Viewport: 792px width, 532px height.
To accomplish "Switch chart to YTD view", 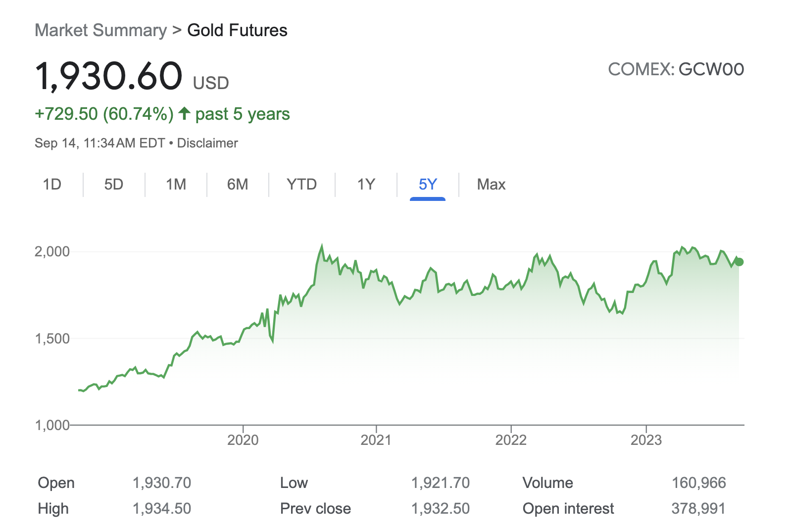I will (x=301, y=185).
